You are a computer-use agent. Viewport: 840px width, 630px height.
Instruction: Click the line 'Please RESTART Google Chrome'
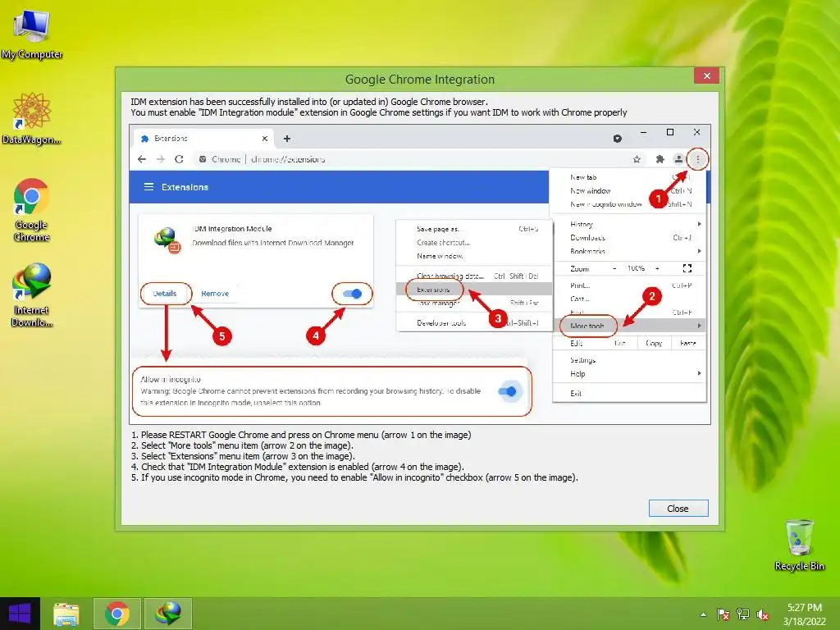[x=301, y=435]
